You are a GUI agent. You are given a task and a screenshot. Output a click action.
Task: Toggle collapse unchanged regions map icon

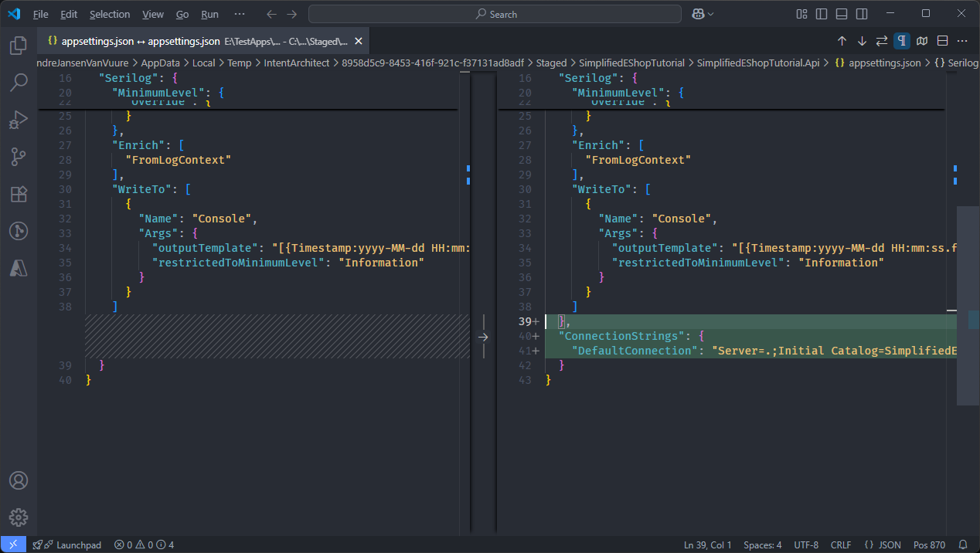pos(922,40)
